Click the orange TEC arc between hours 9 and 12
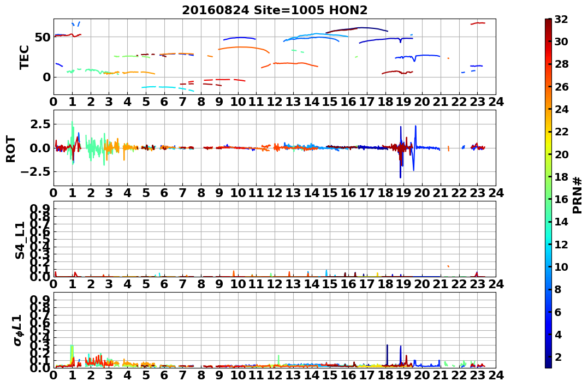This screenshot has height=387, width=588. pos(243,49)
